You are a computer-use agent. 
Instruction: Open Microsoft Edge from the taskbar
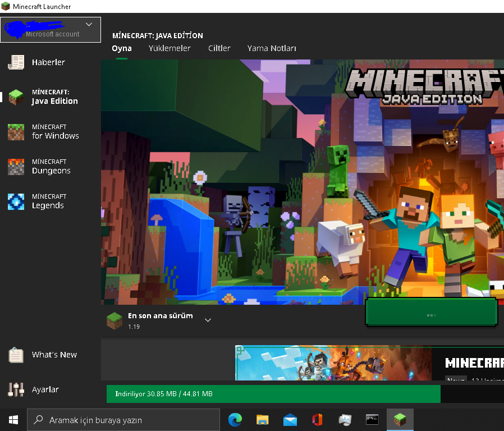[235, 420]
